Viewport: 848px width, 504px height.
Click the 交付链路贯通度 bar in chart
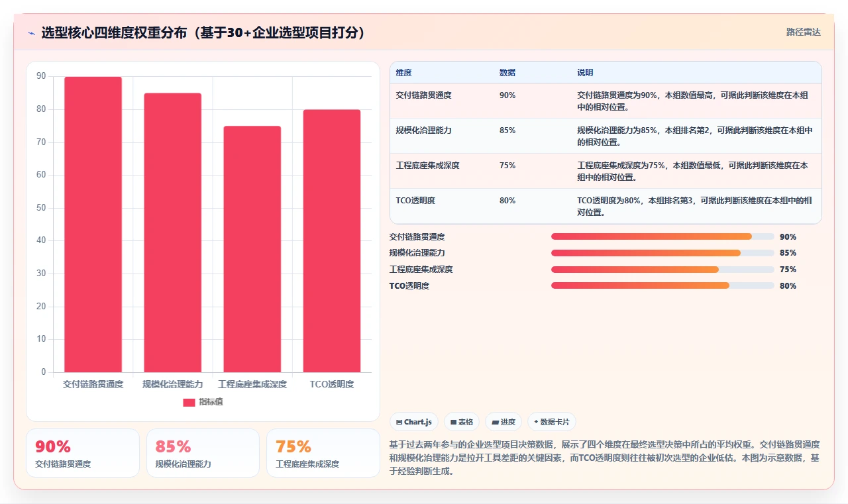click(93, 225)
